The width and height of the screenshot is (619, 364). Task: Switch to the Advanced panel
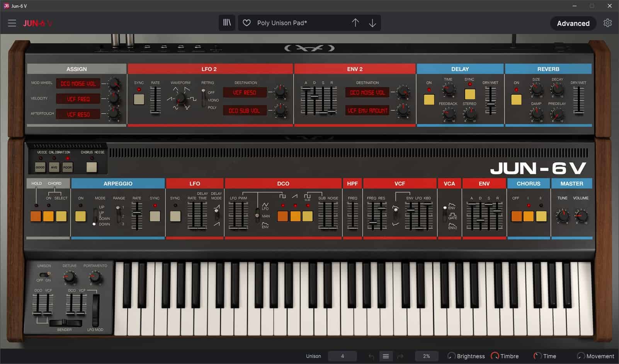(573, 23)
